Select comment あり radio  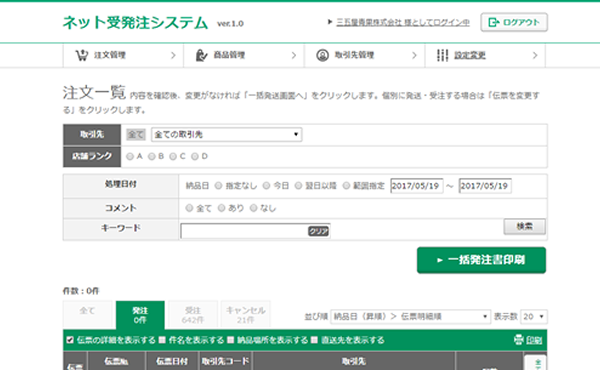[222, 208]
